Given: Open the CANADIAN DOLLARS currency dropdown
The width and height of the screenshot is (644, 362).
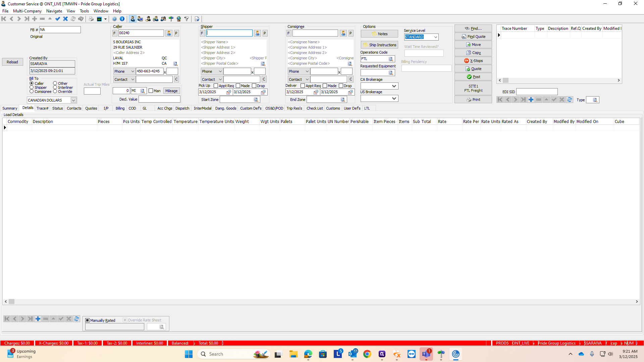Looking at the screenshot, I should pos(73,100).
